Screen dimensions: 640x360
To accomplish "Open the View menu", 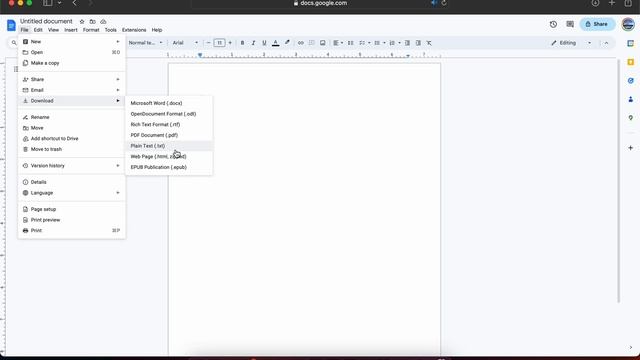I will point(53,30).
